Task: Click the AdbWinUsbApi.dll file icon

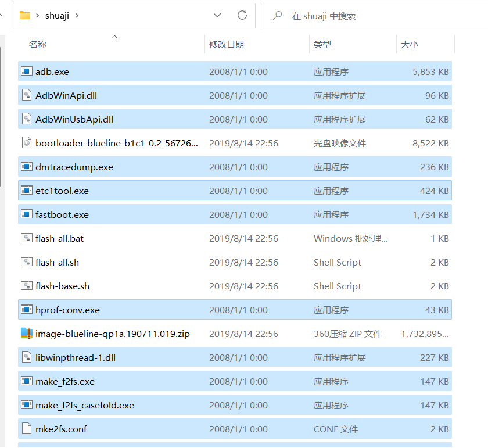Action: (x=27, y=119)
